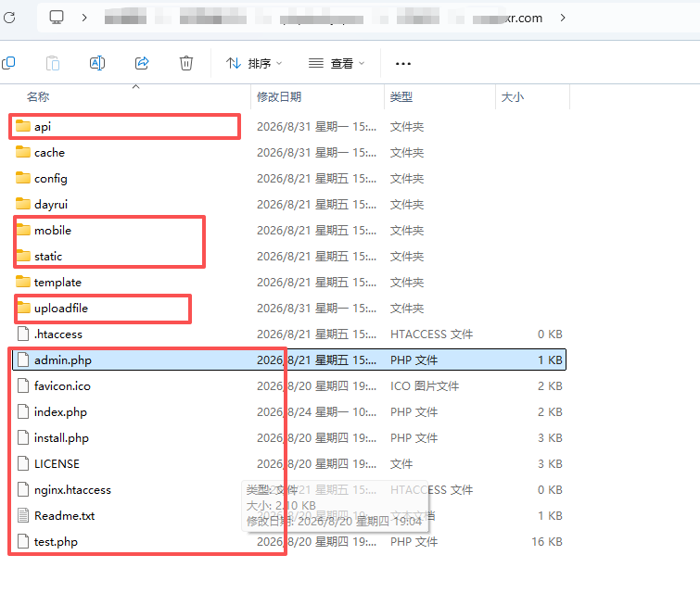Image resolution: width=700 pixels, height=593 pixels.
Task: Click the rename icon in the toolbar
Action: point(96,63)
